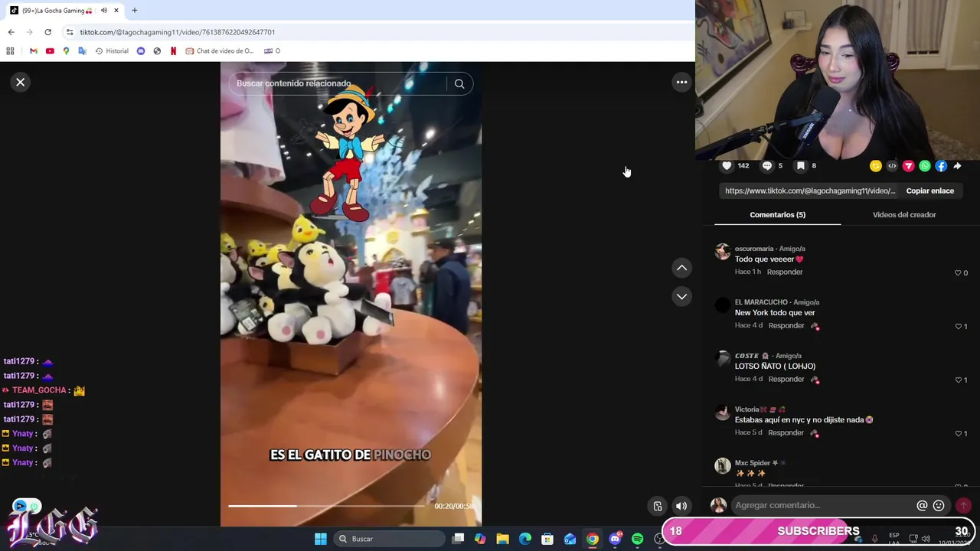Click Copiar enlace button

point(929,191)
